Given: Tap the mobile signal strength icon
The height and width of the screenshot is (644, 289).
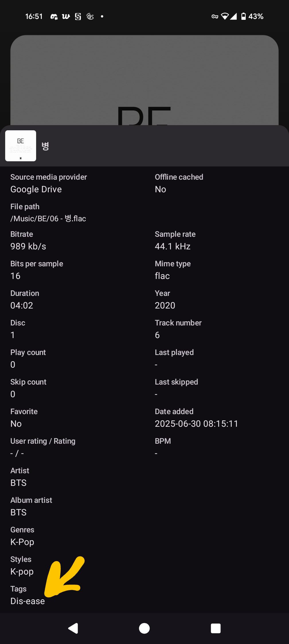Looking at the screenshot, I should coord(233,16).
